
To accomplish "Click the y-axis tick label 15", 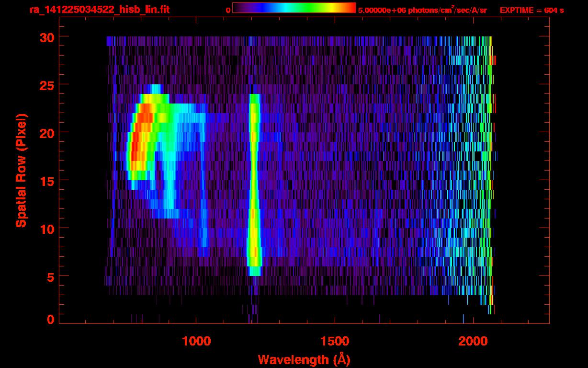I will pyautogui.click(x=46, y=181).
